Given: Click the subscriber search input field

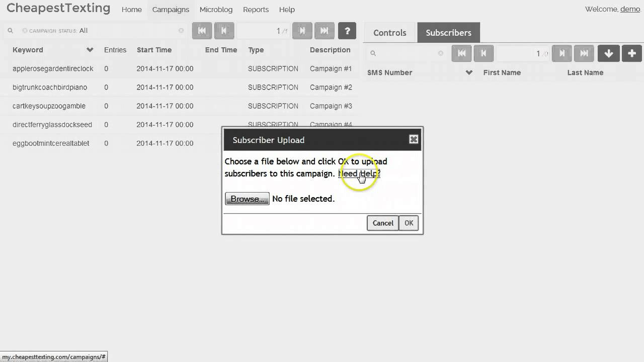Looking at the screenshot, I should pos(407,53).
